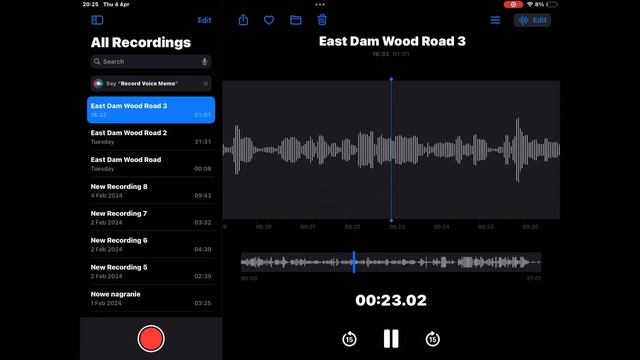This screenshot has height=360, width=640.
Task: Skip back 15 seconds
Action: (x=349, y=339)
